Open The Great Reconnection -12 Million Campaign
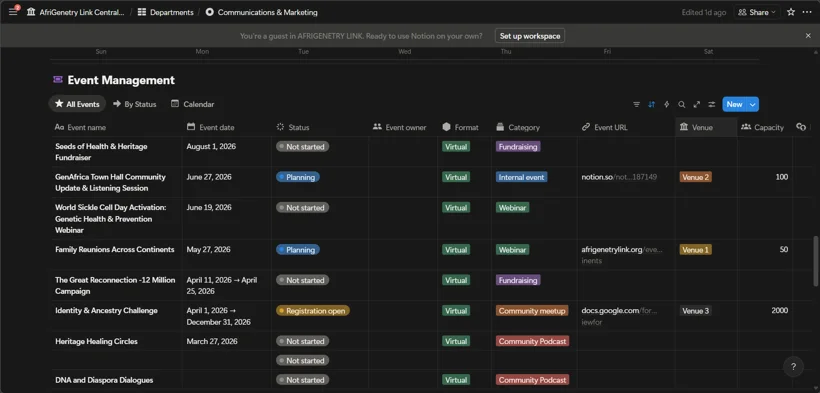Screen dimensions: 820x393 (x=115, y=286)
